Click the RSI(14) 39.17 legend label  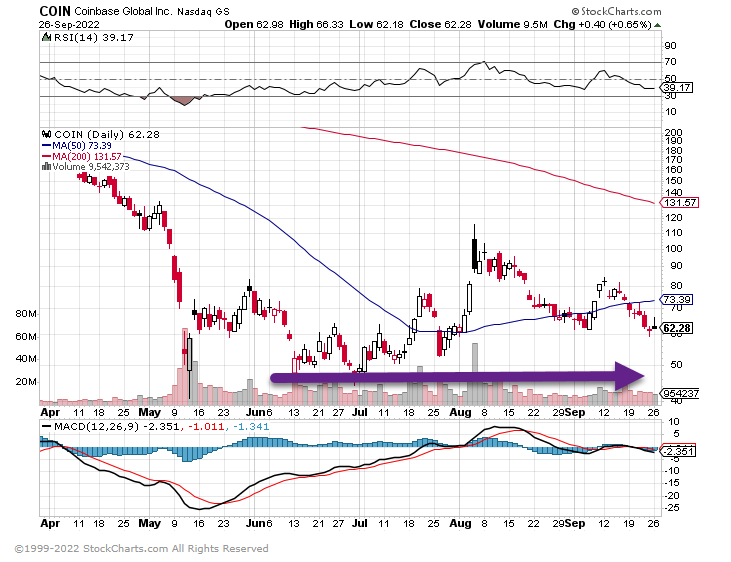94,37
